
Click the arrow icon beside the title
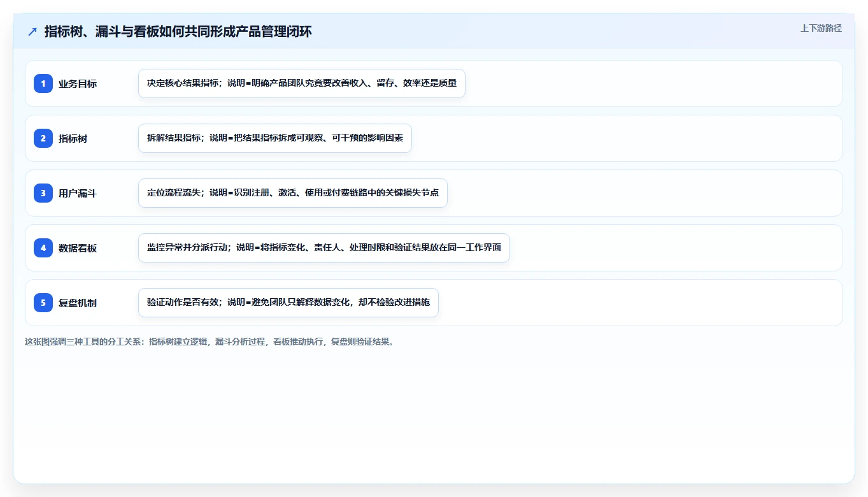pyautogui.click(x=32, y=31)
